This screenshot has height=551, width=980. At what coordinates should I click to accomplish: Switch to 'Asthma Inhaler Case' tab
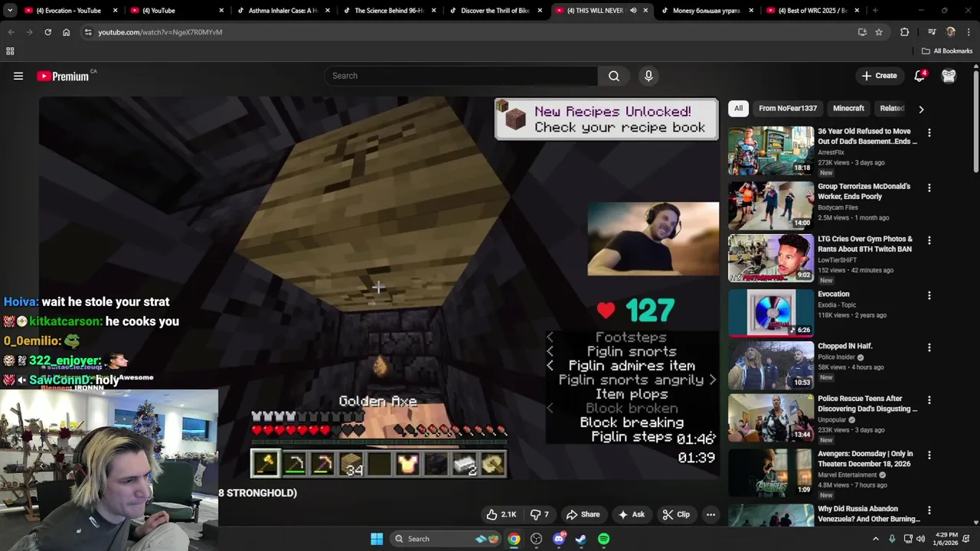(x=283, y=11)
